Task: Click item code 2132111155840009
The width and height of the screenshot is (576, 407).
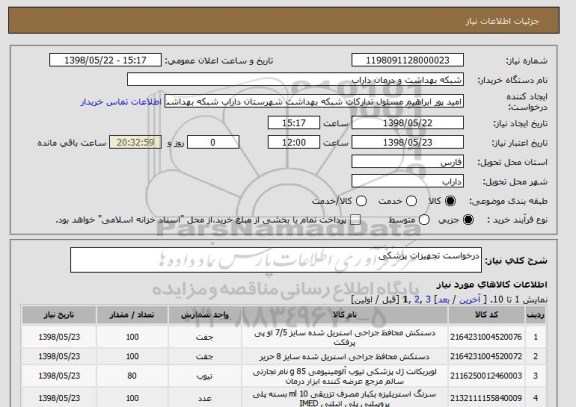Action: 486,398
